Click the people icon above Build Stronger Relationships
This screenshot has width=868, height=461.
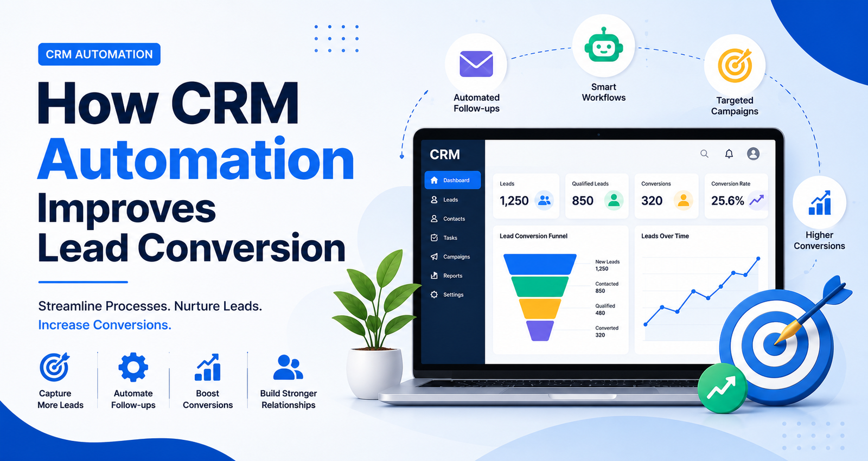click(x=288, y=367)
